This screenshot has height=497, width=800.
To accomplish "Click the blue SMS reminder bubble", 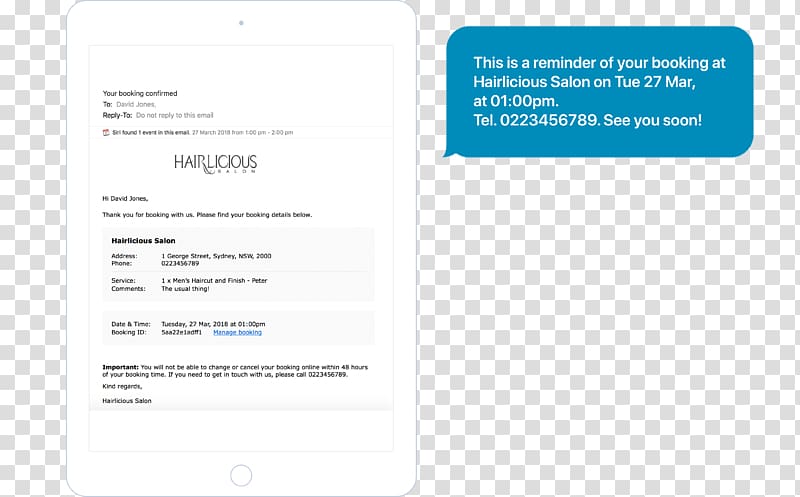I will pyautogui.click(x=598, y=92).
